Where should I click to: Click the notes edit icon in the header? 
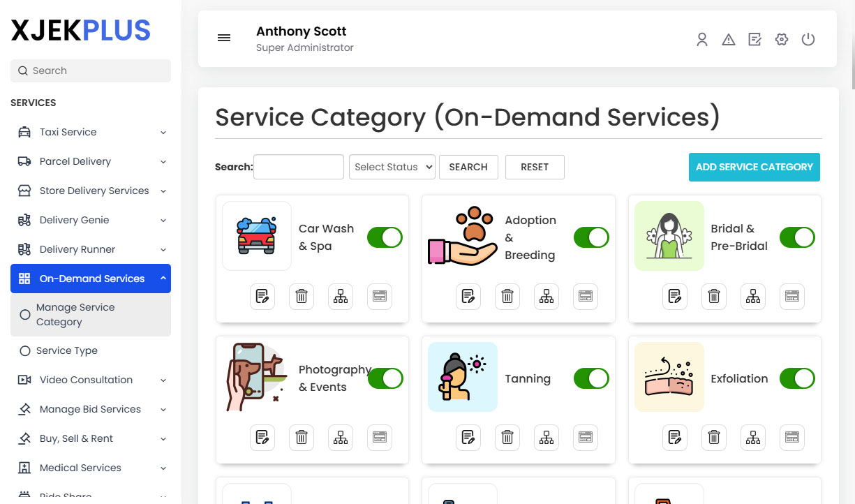point(754,40)
